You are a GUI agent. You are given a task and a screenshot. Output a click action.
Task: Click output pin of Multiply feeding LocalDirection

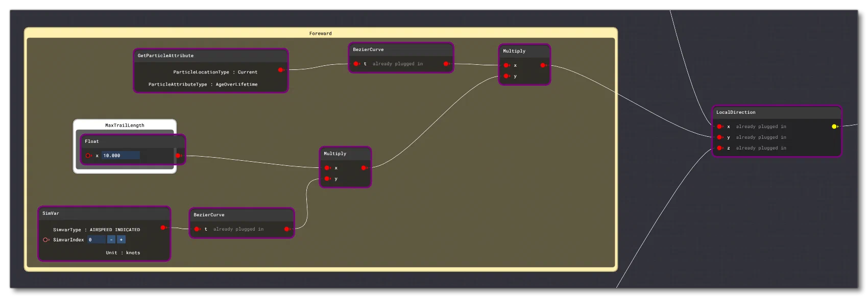click(543, 65)
